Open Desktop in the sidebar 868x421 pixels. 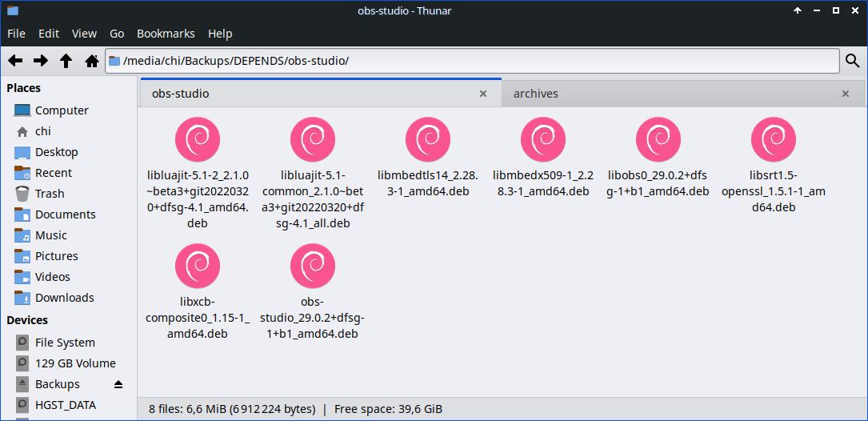point(69,152)
